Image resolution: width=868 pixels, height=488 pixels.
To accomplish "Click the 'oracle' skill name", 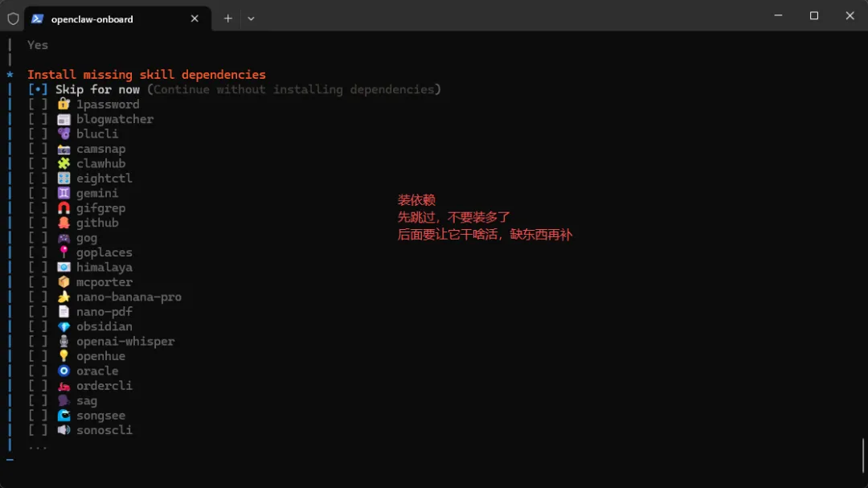I will click(x=97, y=371).
